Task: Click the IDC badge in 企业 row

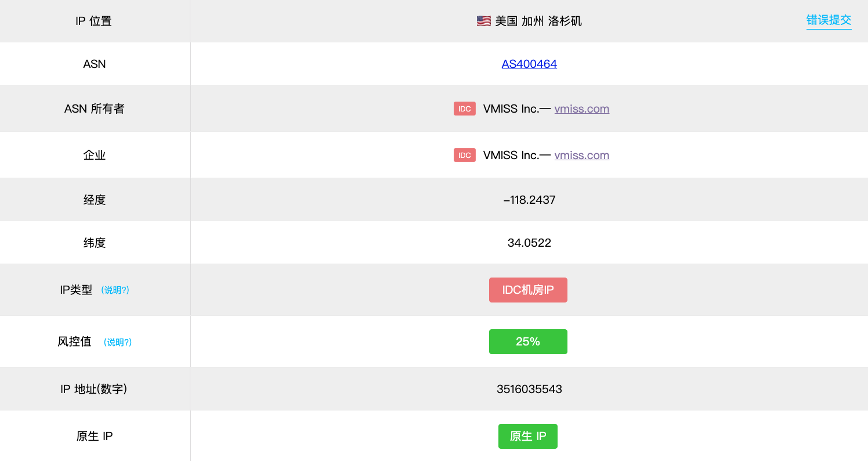Action: coord(464,155)
